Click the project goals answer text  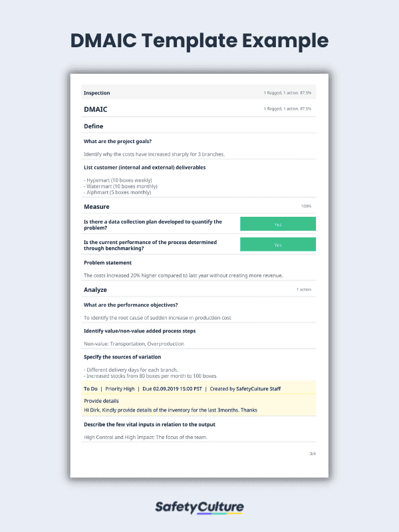pyautogui.click(x=154, y=154)
